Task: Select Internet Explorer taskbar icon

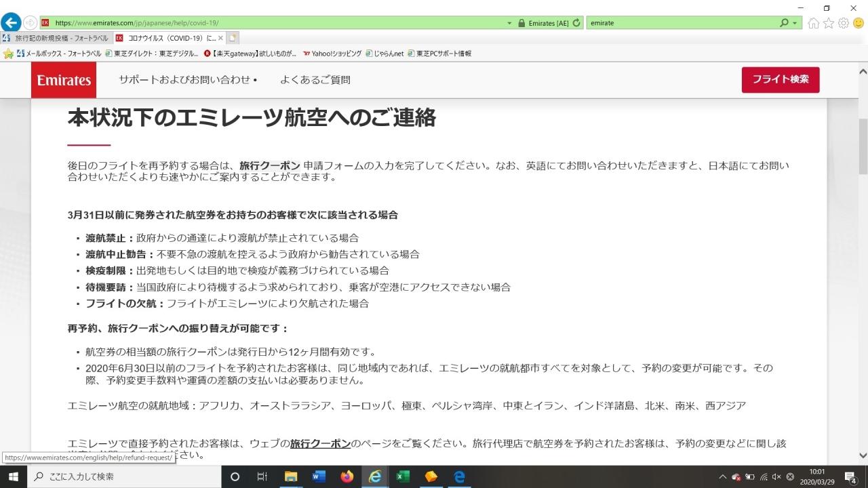Action: click(375, 476)
